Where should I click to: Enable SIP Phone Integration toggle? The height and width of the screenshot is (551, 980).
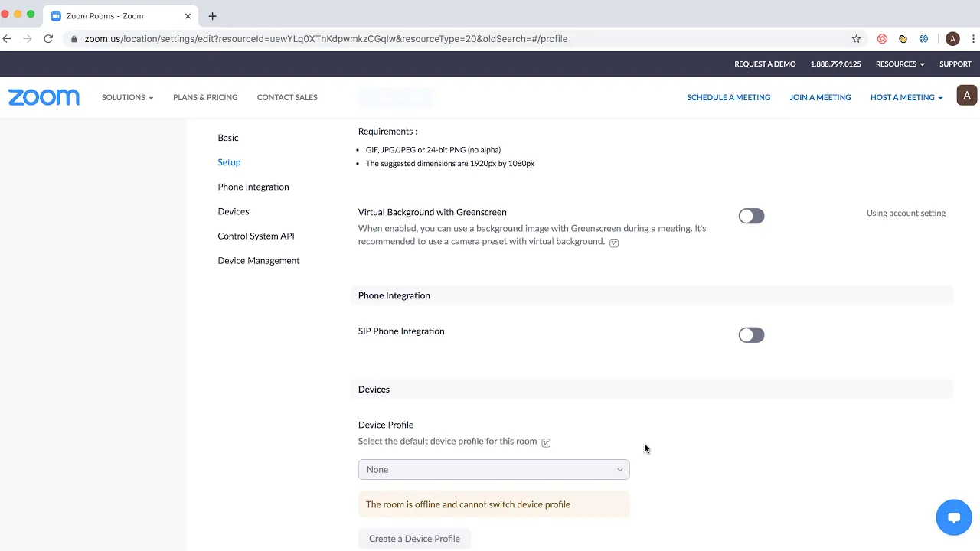(x=751, y=335)
